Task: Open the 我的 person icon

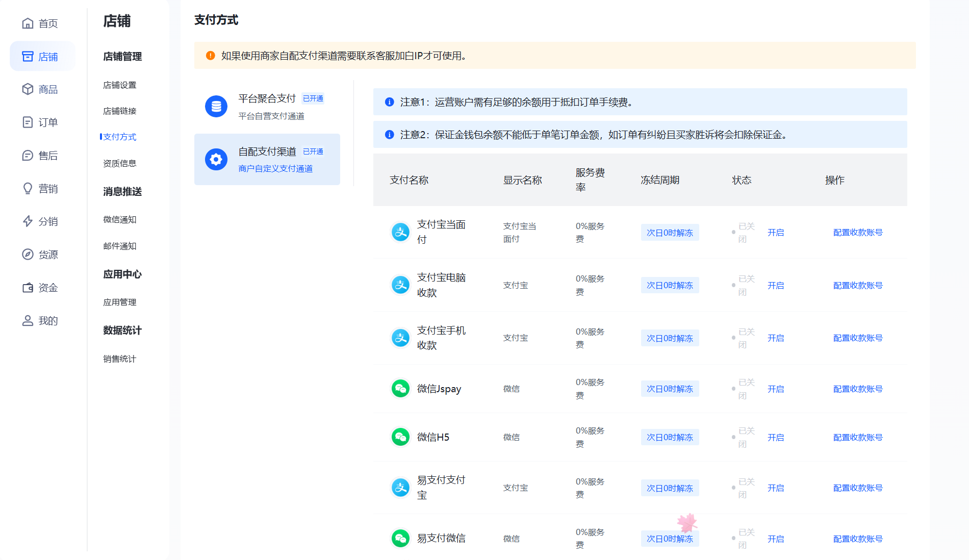Action: [x=28, y=321]
